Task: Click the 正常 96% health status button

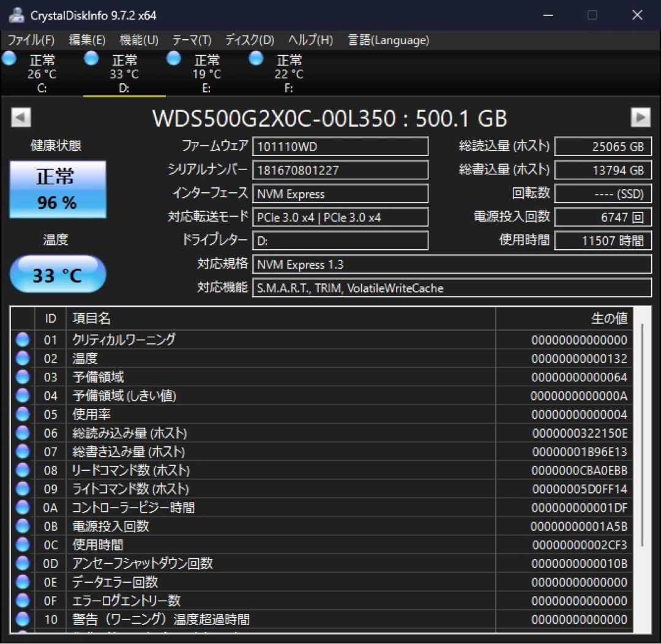Action: coord(58,189)
